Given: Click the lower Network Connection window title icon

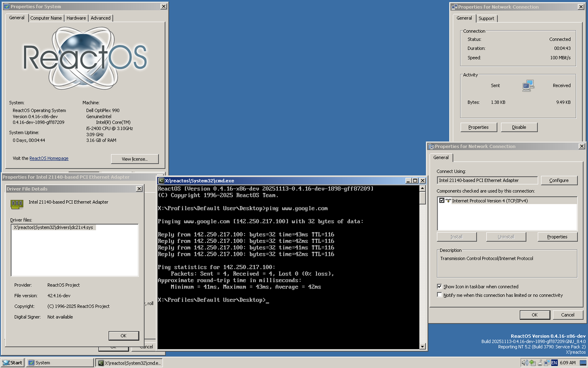Looking at the screenshot, I should pyautogui.click(x=431, y=146).
